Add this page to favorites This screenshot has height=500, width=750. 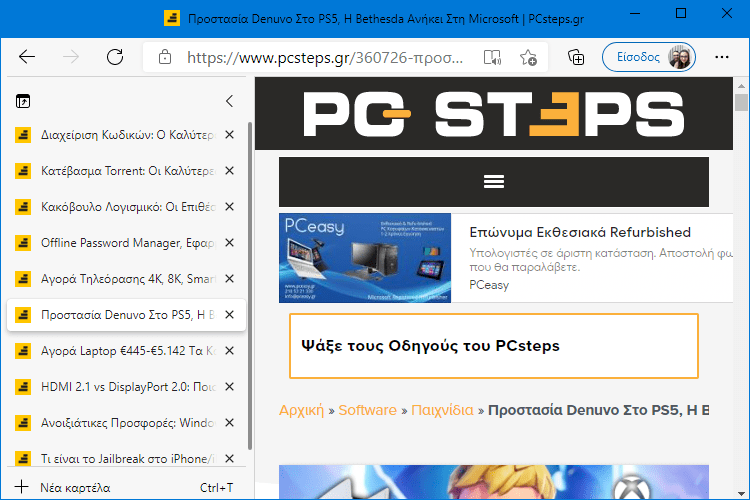[x=528, y=57]
